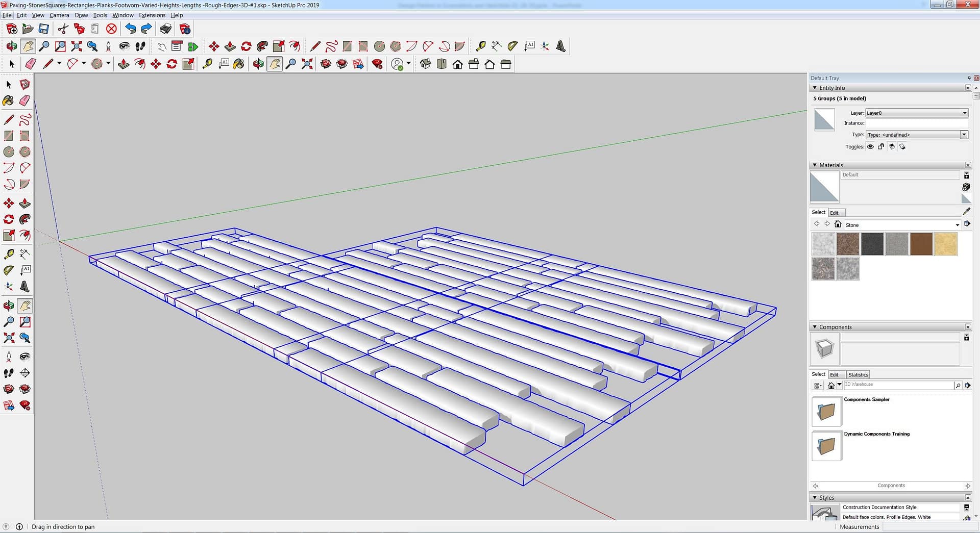The height and width of the screenshot is (533, 980).
Task: Select the Position Camera tool in left toolbar
Action: [9, 357]
